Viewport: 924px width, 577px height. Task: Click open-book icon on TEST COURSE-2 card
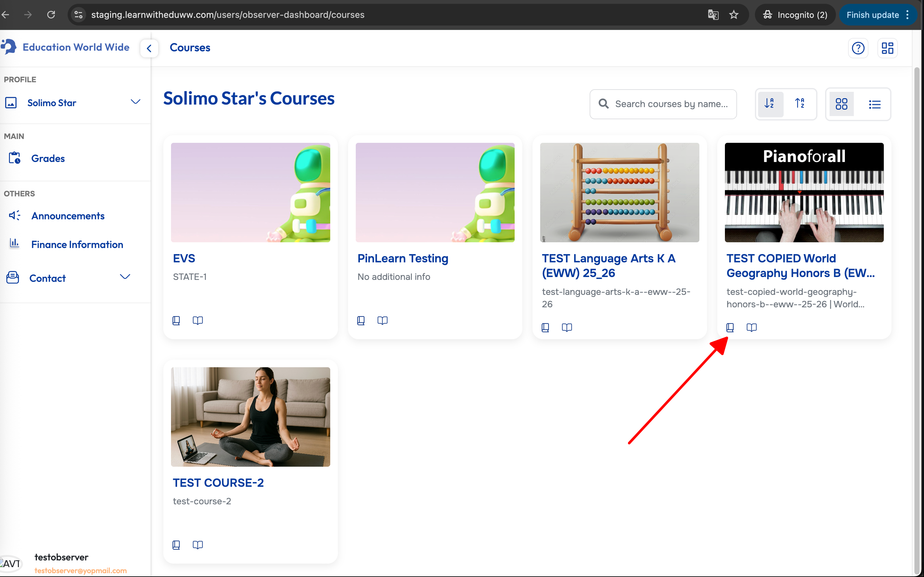click(197, 544)
